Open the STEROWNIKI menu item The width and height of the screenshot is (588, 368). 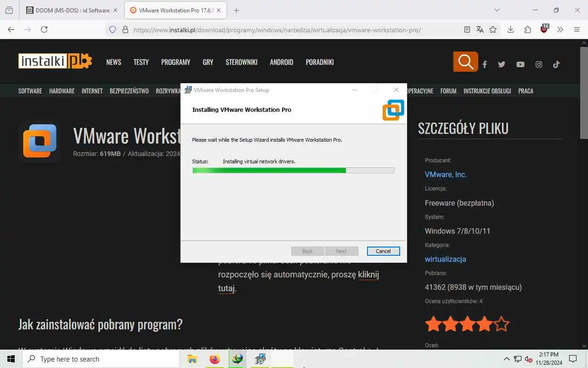242,62
